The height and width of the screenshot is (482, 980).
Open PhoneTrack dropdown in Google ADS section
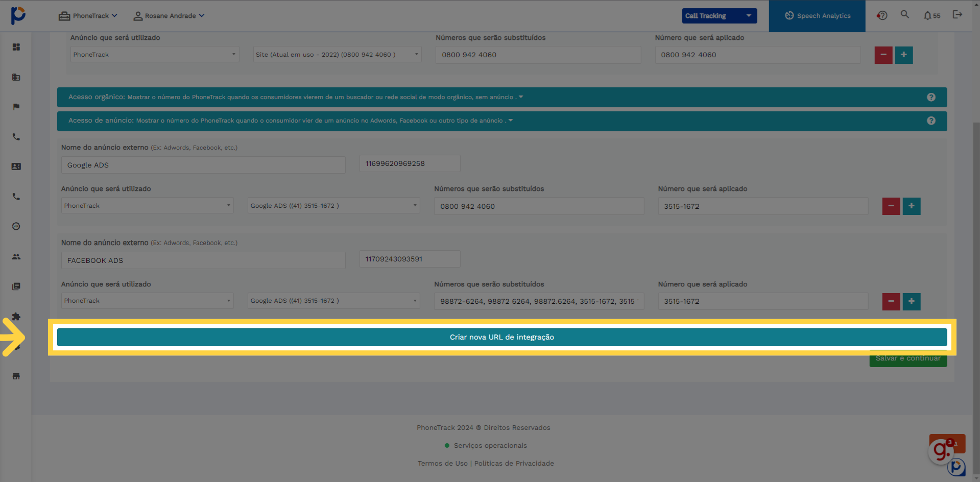click(x=147, y=205)
